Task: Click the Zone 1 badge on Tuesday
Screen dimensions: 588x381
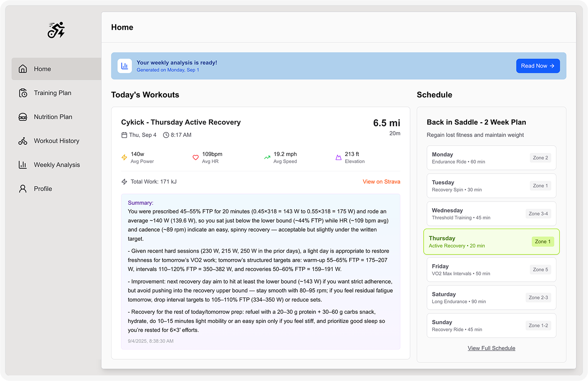Action: tap(540, 186)
